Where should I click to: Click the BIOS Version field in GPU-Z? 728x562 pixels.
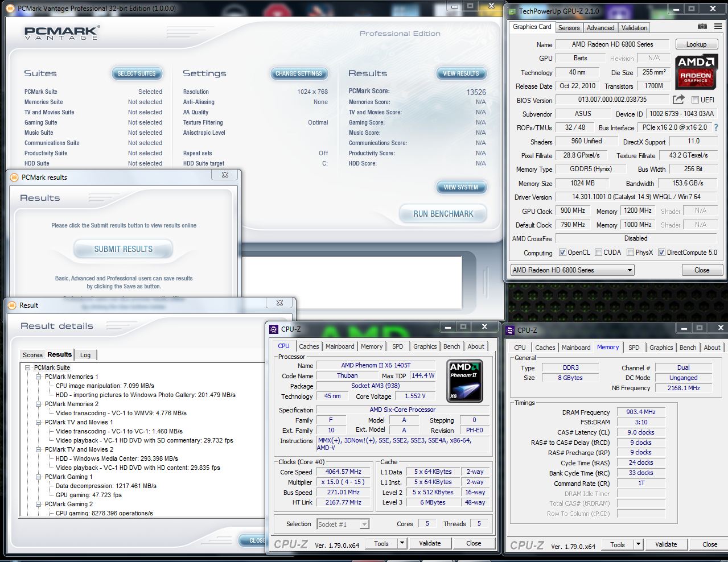click(612, 100)
